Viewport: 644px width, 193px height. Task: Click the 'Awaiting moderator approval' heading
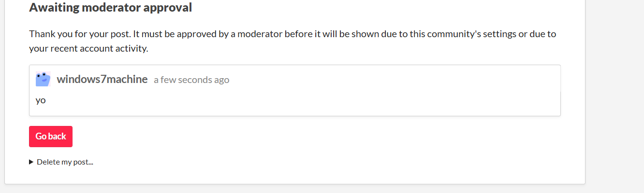click(x=110, y=8)
